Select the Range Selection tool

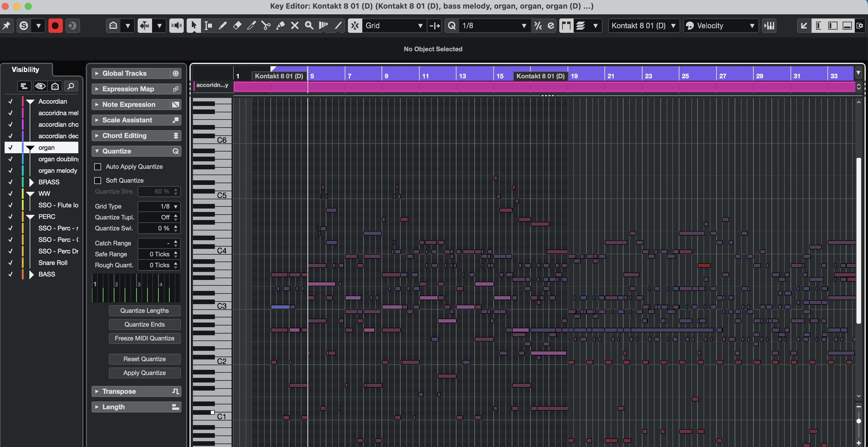208,26
